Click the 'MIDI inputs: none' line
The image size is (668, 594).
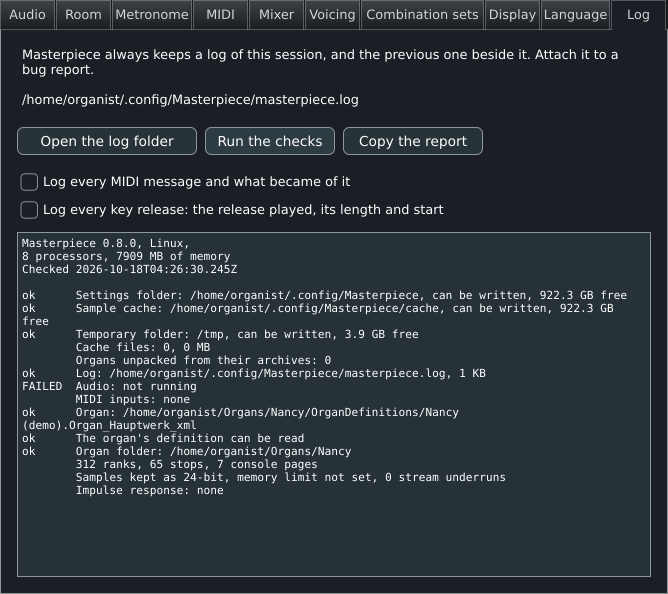point(132,399)
